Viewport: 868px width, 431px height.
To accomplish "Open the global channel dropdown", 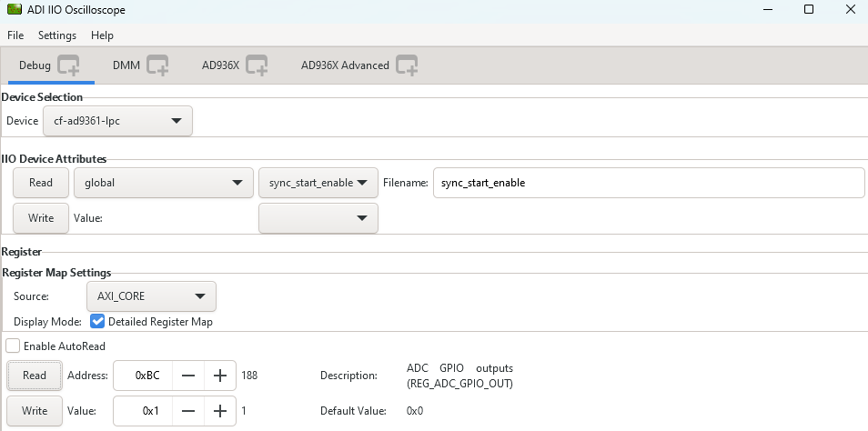I will pyautogui.click(x=164, y=183).
